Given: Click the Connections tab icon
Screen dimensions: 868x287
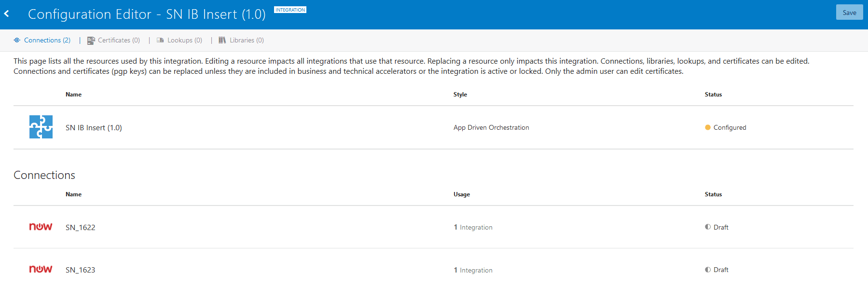Looking at the screenshot, I should pos(17,40).
